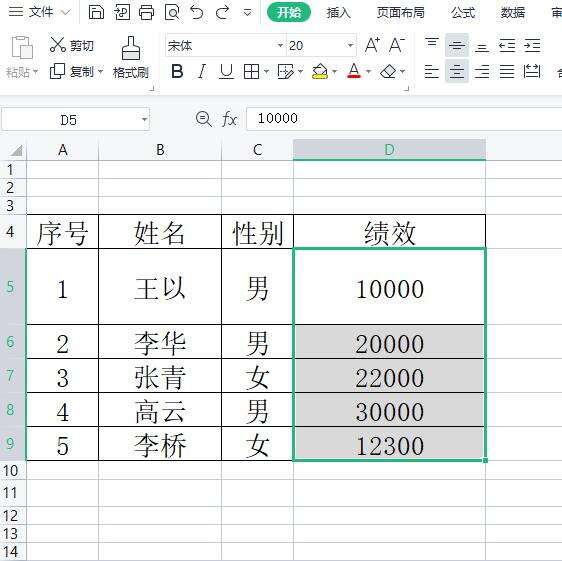Click the red font color A icon
This screenshot has height=561, width=562.
(x=354, y=71)
